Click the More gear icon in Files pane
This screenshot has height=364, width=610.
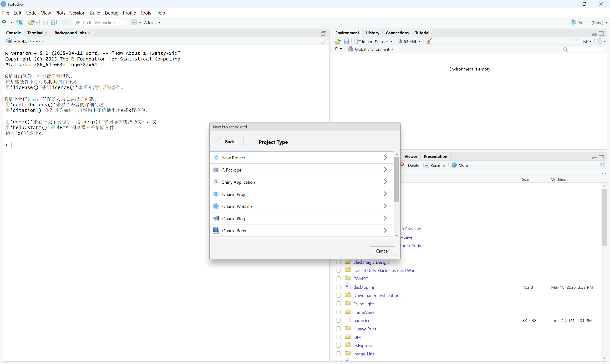click(x=454, y=165)
